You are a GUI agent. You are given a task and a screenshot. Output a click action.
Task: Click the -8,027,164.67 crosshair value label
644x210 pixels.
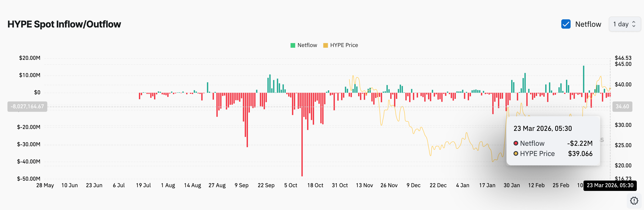tap(27, 107)
